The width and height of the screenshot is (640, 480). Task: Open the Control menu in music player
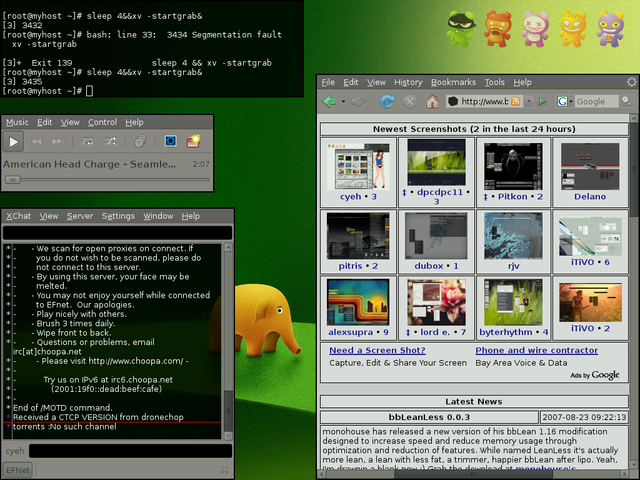102,122
